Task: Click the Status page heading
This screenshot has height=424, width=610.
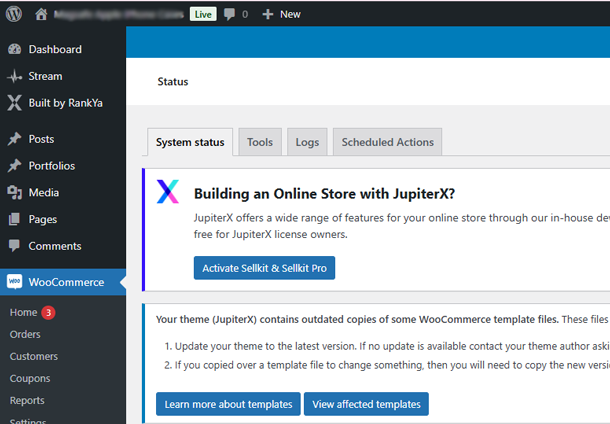Action: click(173, 82)
